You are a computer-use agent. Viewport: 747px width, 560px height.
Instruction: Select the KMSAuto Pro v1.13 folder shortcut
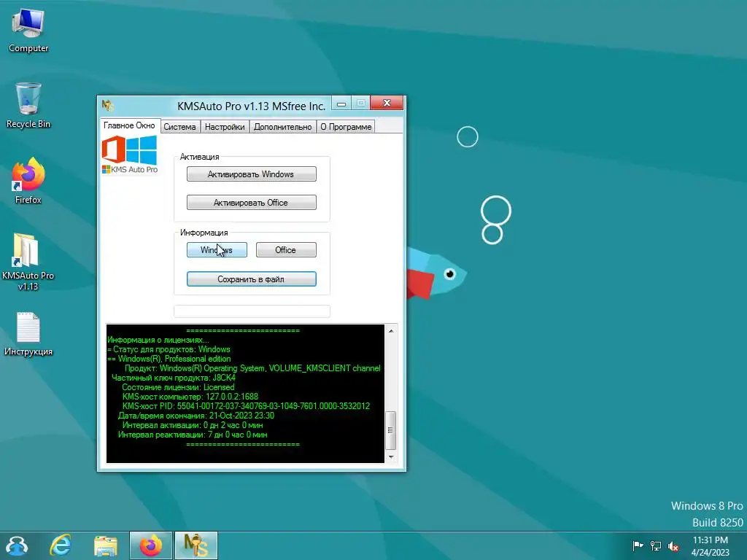pos(28,262)
